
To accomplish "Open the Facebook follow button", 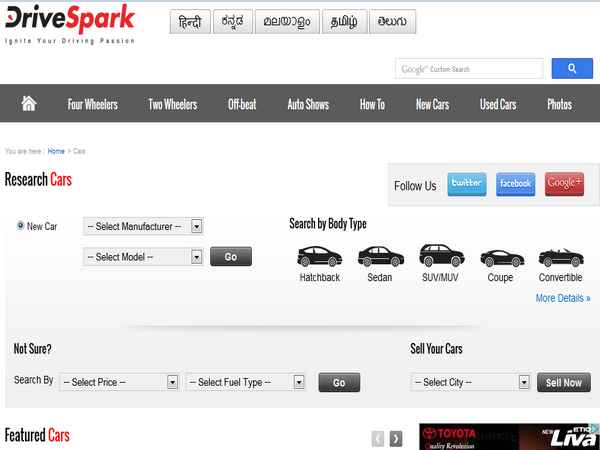I will point(515,184).
